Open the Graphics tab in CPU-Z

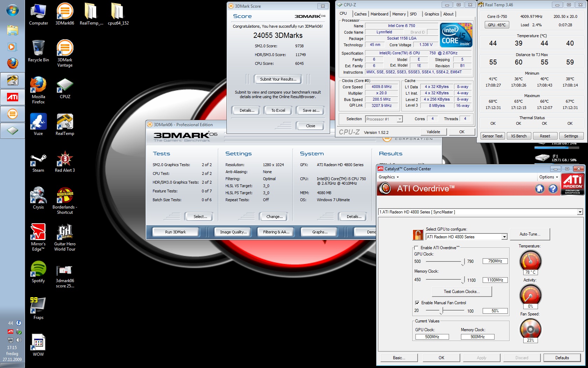coord(432,14)
